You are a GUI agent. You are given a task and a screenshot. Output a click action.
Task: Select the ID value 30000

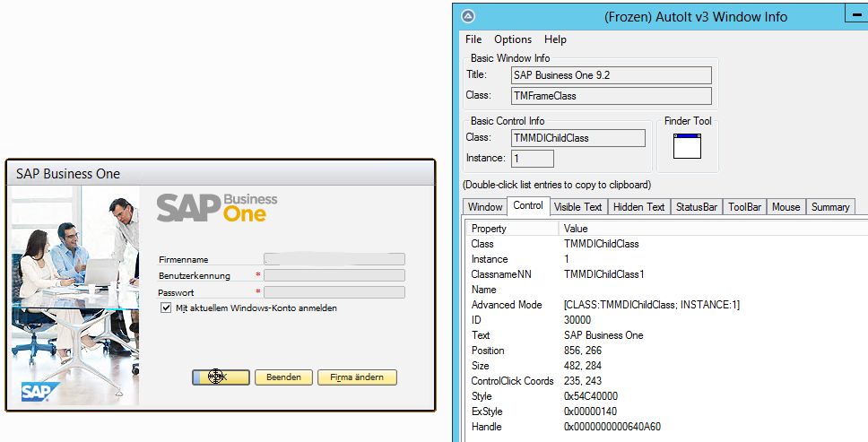[577, 320]
